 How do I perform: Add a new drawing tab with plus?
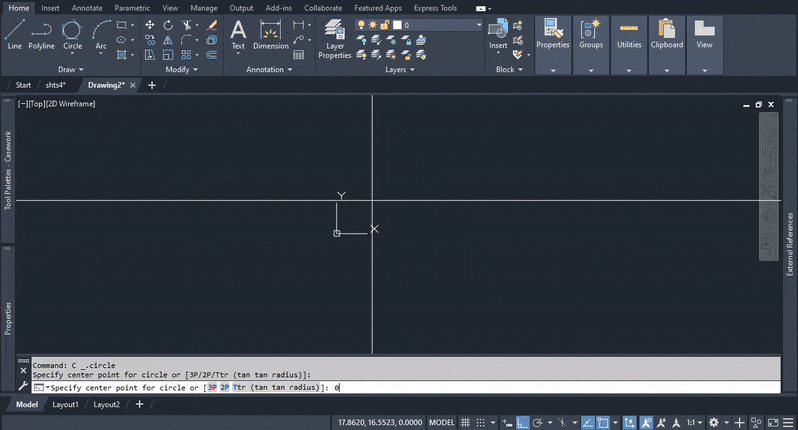click(x=152, y=85)
